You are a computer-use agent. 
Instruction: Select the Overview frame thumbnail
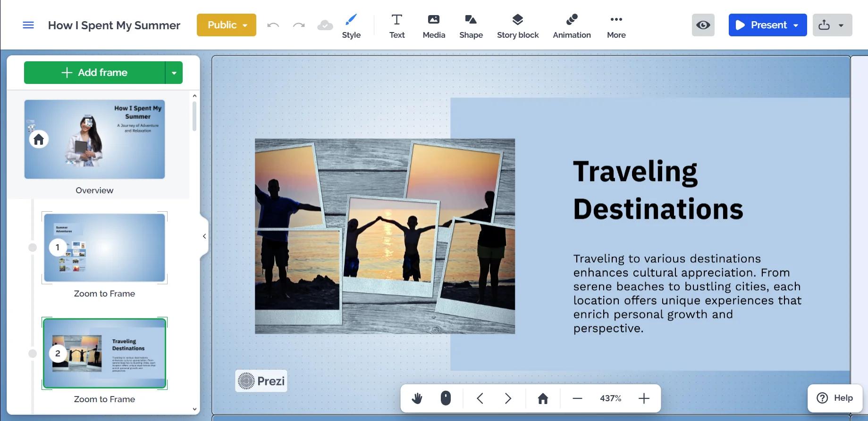click(x=94, y=139)
